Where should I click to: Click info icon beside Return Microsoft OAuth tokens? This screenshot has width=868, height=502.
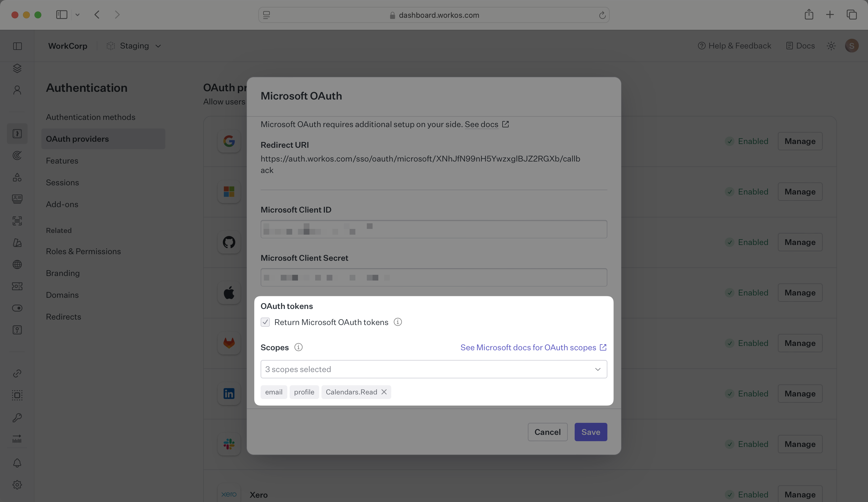click(398, 322)
